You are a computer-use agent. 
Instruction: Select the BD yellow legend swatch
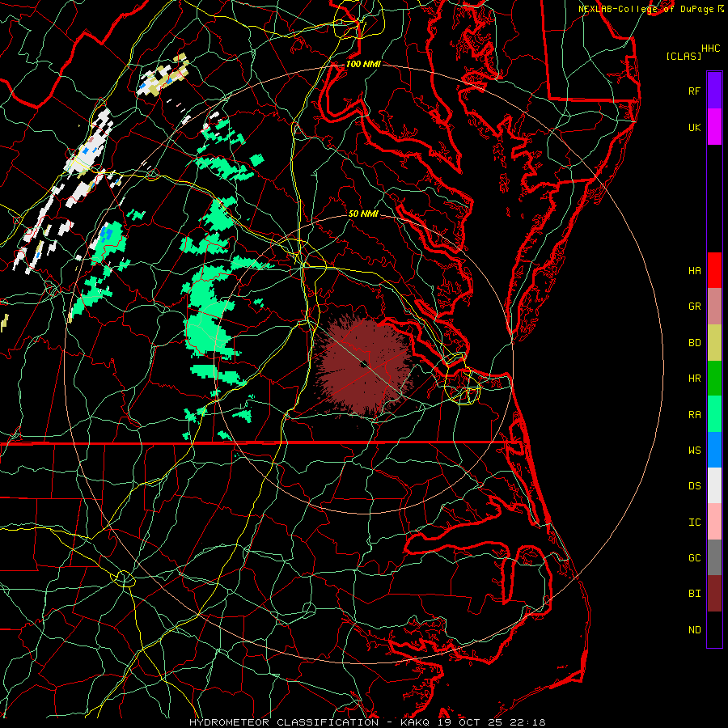(x=714, y=343)
